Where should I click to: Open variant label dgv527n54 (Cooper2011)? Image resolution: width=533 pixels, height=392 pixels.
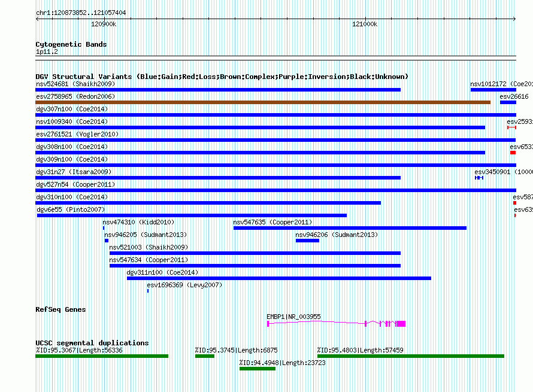[x=75, y=184]
